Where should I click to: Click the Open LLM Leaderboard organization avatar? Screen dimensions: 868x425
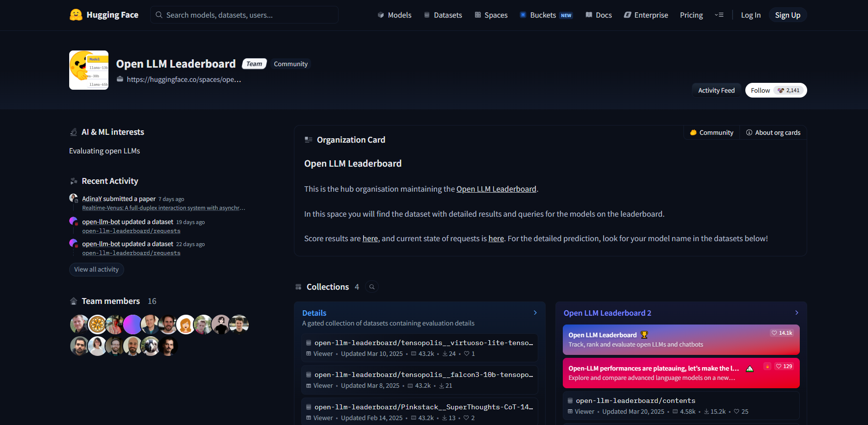(x=89, y=70)
